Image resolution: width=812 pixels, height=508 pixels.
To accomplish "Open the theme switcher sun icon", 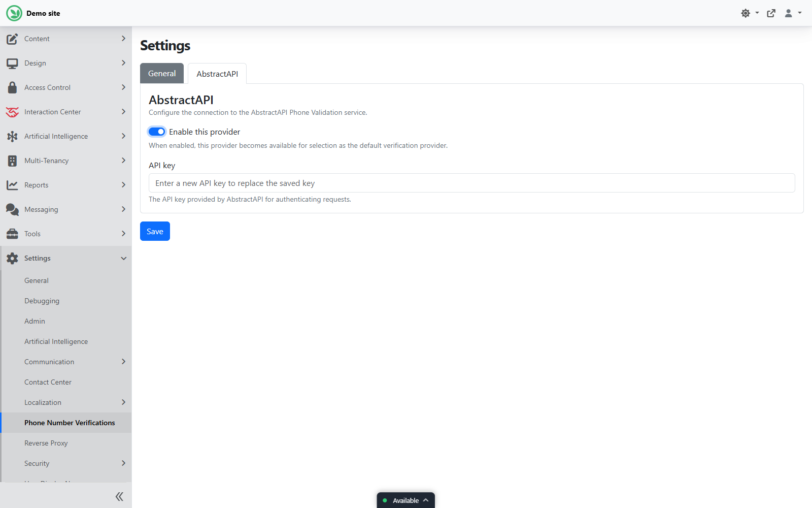I will coord(746,13).
